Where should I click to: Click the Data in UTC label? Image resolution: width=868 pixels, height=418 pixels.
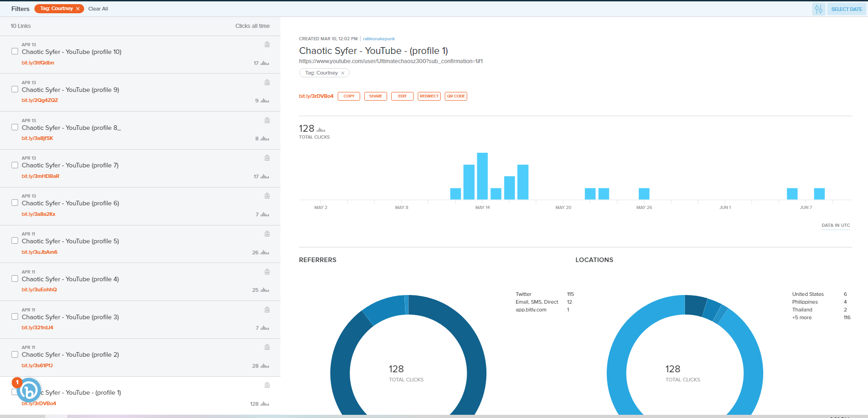(836, 225)
